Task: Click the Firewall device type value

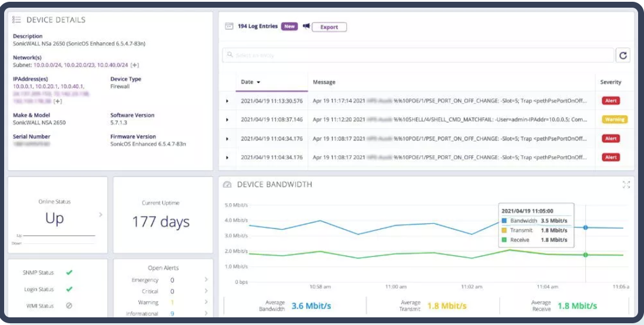Action: click(x=120, y=87)
